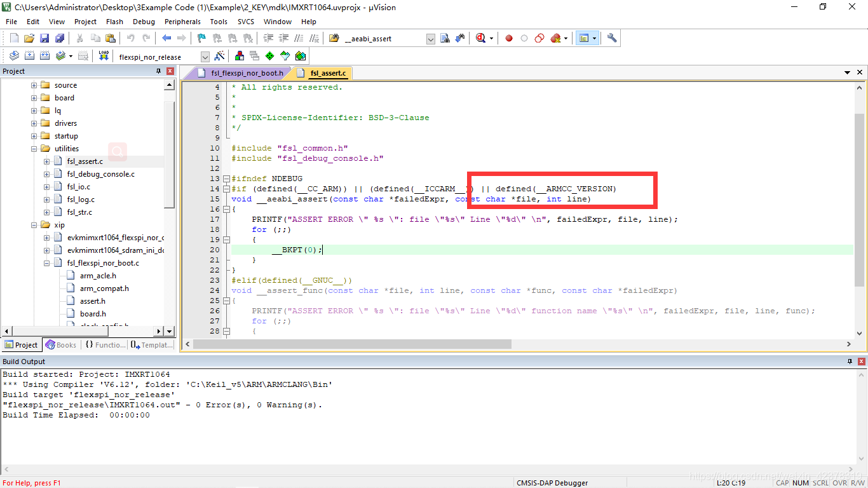
Task: Collapse the utilities folder in Project tree
Action: pos(34,148)
